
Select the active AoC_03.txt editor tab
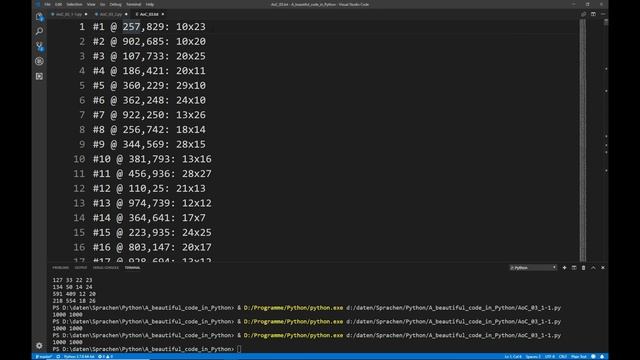(x=149, y=14)
